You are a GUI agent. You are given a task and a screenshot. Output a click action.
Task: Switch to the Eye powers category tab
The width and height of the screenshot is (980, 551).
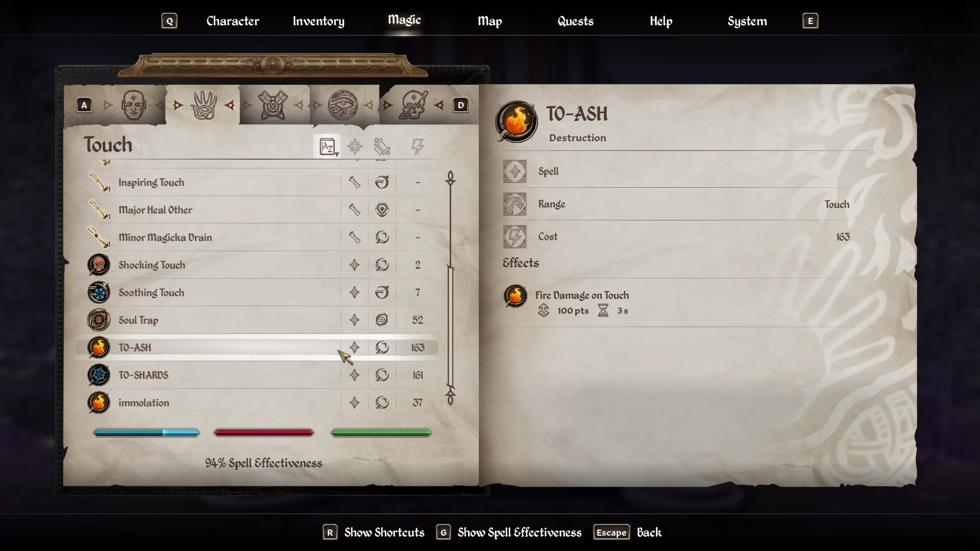342,105
